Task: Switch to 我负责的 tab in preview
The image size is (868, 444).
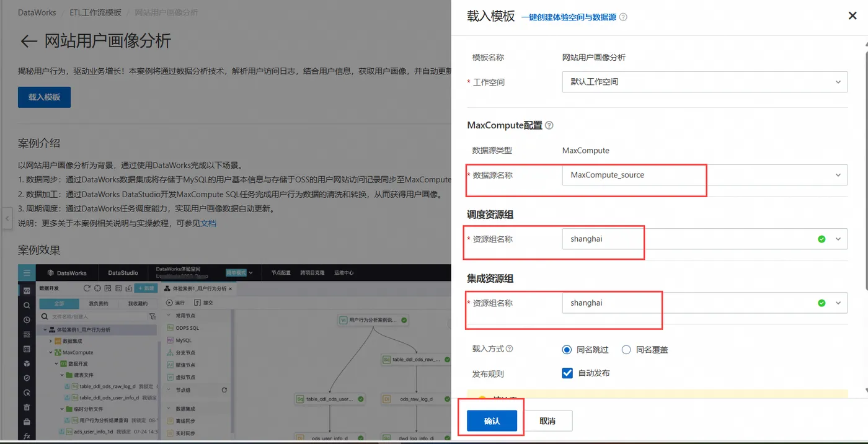Action: (x=99, y=304)
